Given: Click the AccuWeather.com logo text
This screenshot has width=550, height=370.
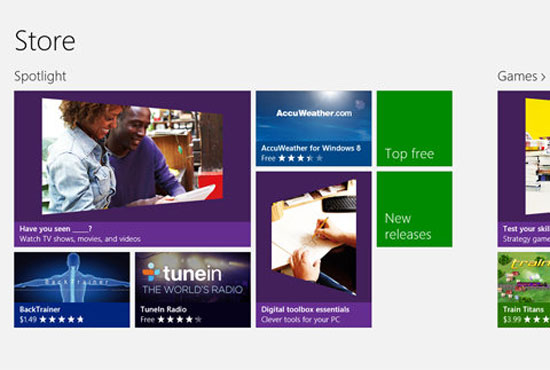Looking at the screenshot, I should (314, 113).
